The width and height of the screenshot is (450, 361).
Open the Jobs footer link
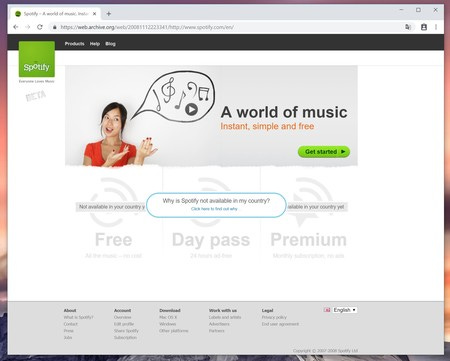[68, 337]
